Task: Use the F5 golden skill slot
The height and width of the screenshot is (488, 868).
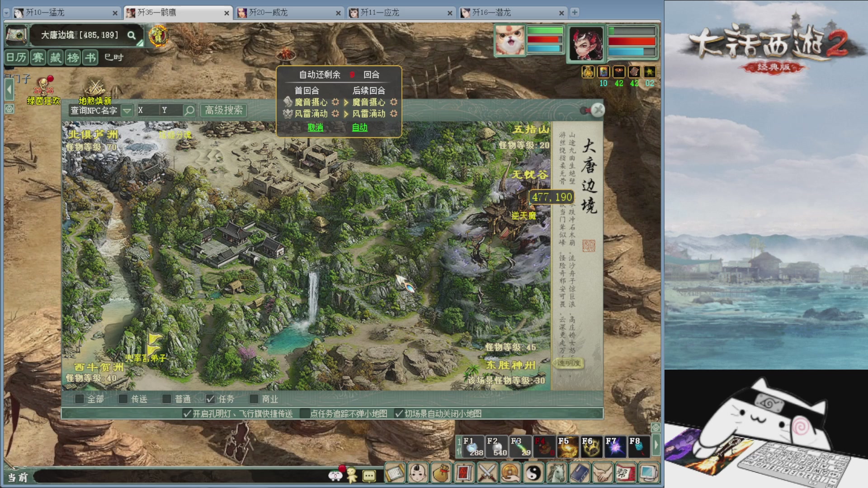Action: point(568,446)
